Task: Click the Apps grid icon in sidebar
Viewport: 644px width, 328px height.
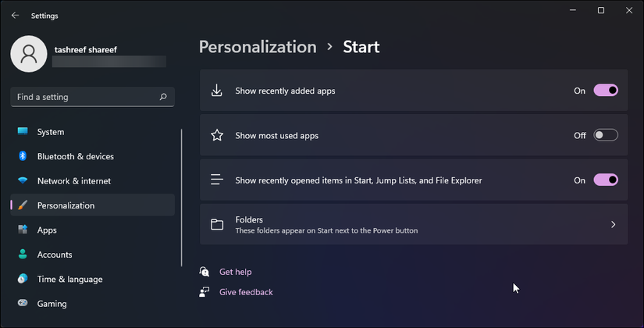Action: point(23,230)
